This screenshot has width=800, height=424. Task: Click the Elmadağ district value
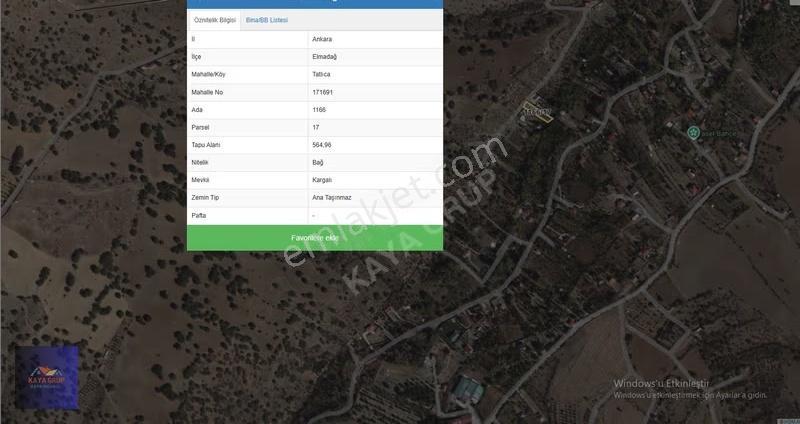[324, 57]
